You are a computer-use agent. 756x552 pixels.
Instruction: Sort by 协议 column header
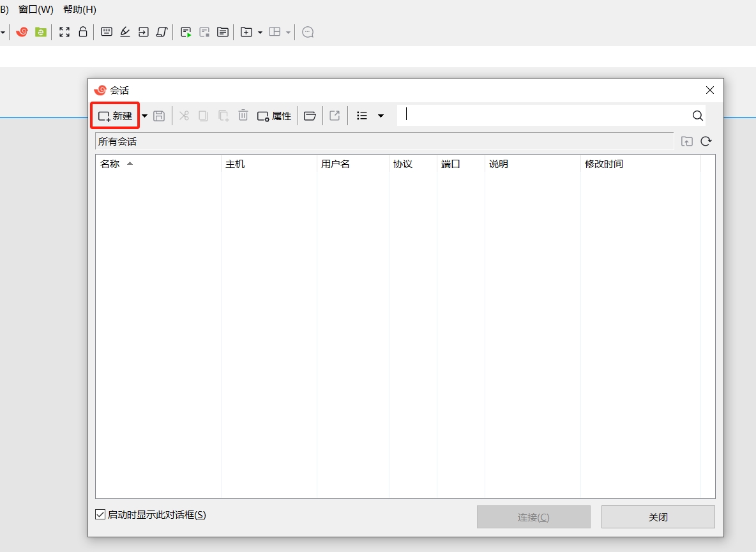click(412, 164)
